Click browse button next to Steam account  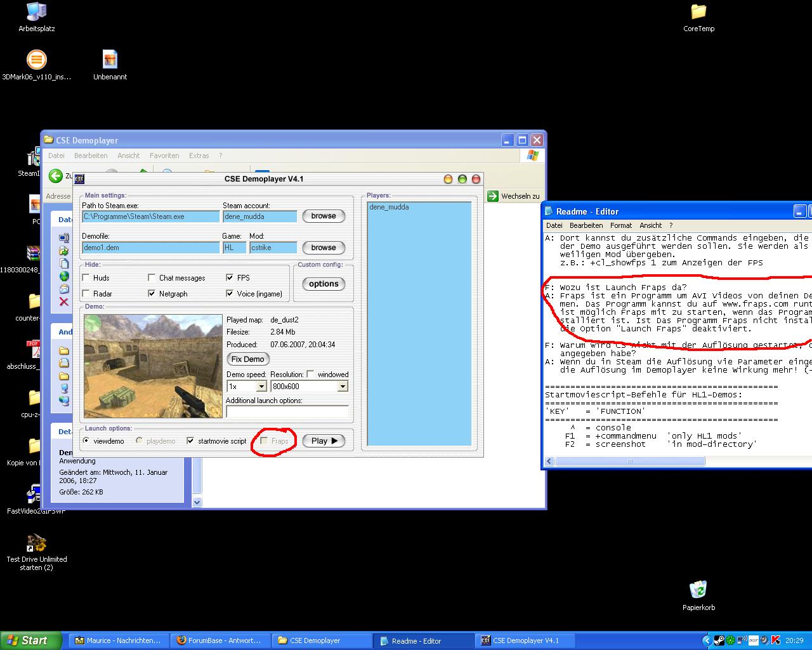pos(324,216)
